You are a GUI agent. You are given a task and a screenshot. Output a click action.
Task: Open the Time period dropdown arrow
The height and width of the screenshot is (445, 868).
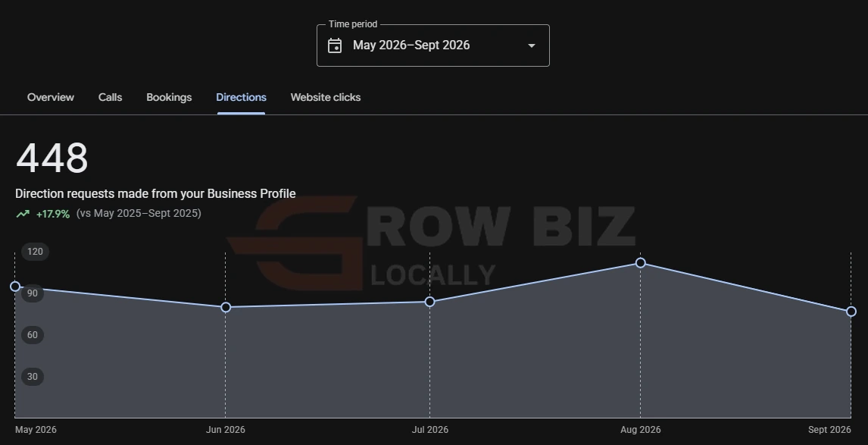pyautogui.click(x=532, y=45)
